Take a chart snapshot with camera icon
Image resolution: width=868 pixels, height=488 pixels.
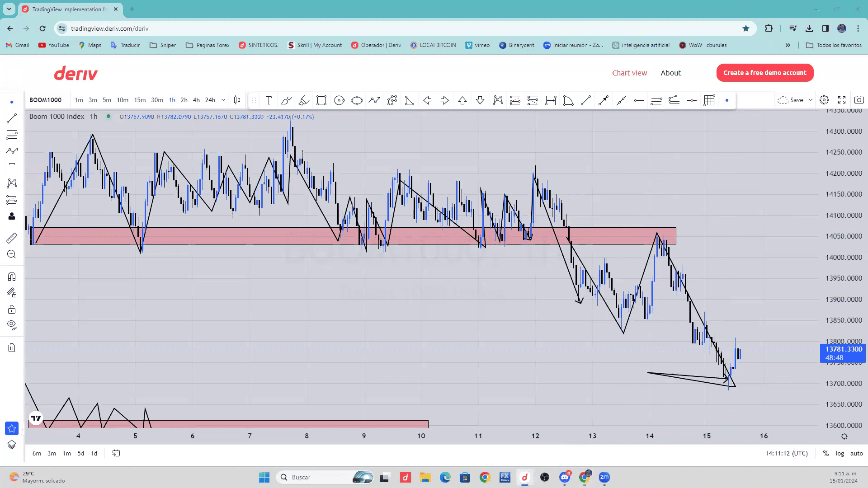point(859,100)
